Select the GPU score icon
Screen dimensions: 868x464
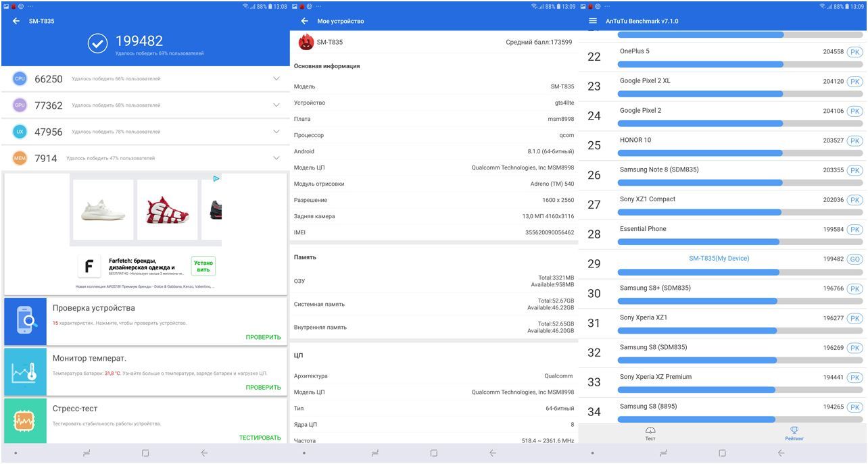click(21, 105)
